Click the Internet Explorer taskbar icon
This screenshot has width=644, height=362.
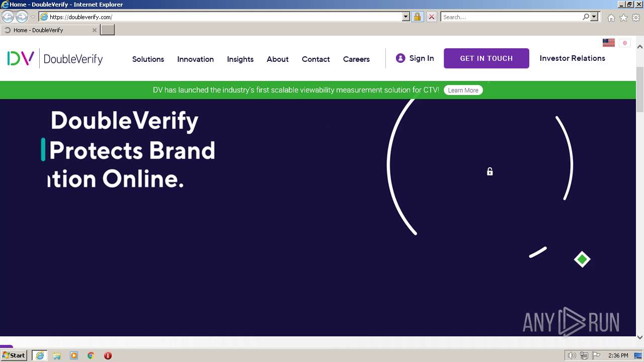click(x=40, y=355)
